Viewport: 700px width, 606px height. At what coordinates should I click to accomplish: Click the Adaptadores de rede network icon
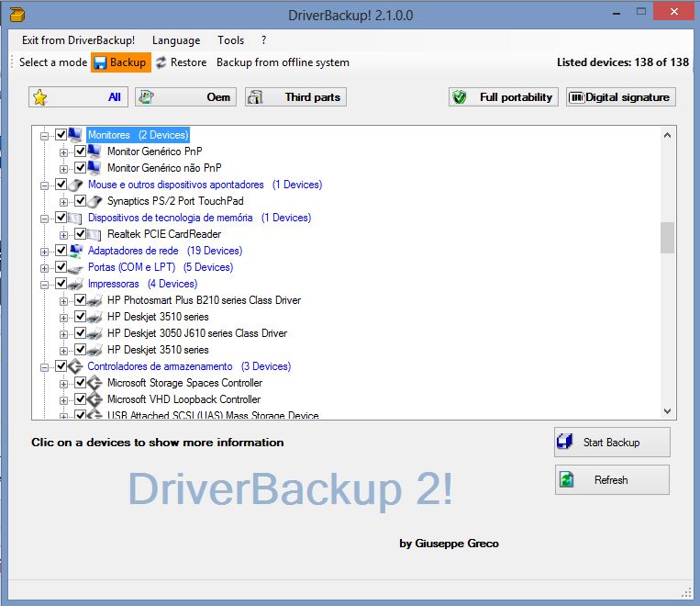(76, 251)
